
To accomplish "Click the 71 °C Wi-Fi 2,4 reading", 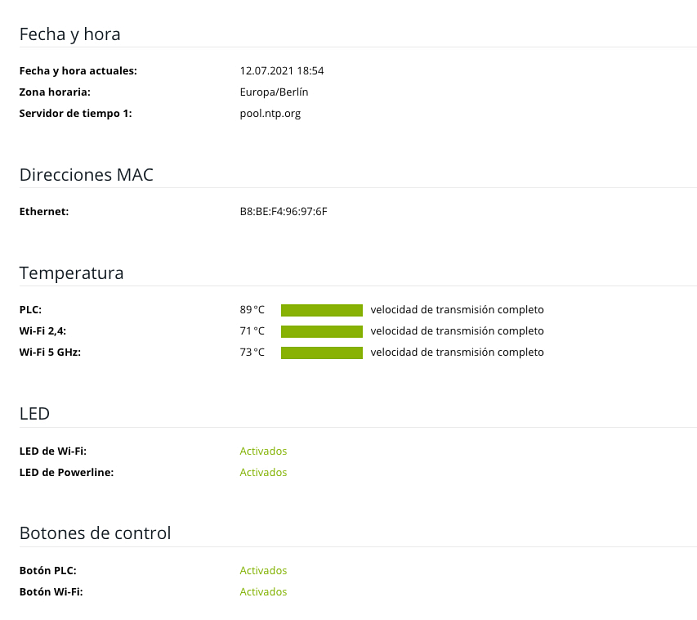I will pyautogui.click(x=252, y=331).
